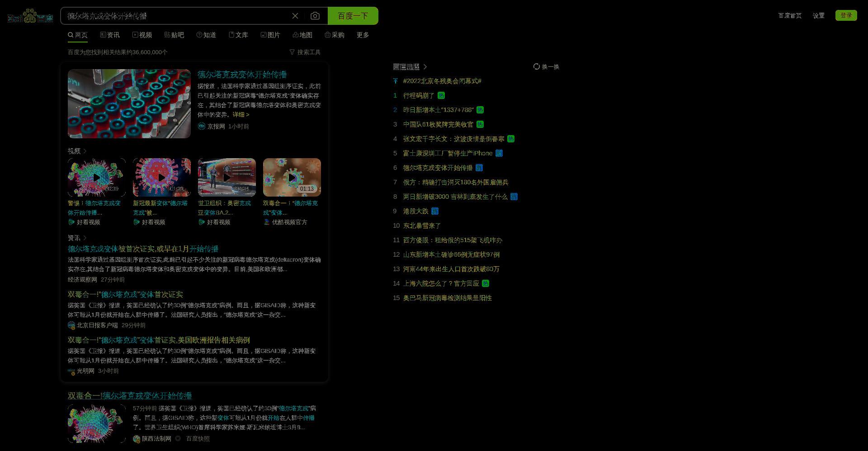Open hot search 西方傻眼：租给俄的515架飞机咋办
Image resolution: width=868 pixels, height=451 pixels.
coord(453,240)
